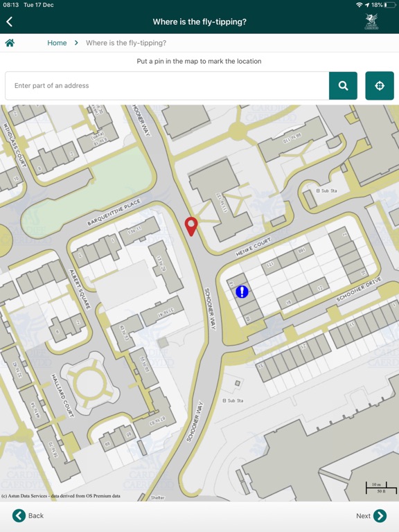Open the blue exclamation marker
Image resolution: width=399 pixels, height=532 pixels.
tap(242, 292)
